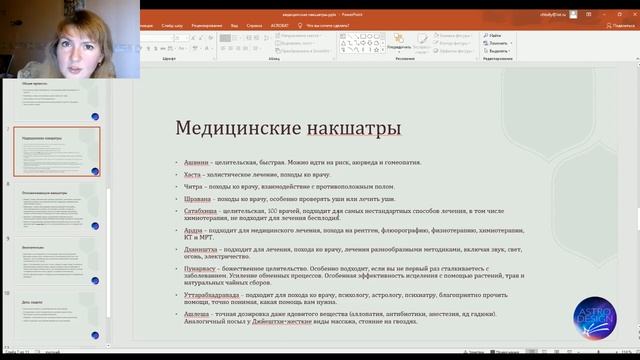This screenshot has width=640, height=360.
Task: Click the word 'Сатабхиша' on the slide
Action: [x=200, y=211]
